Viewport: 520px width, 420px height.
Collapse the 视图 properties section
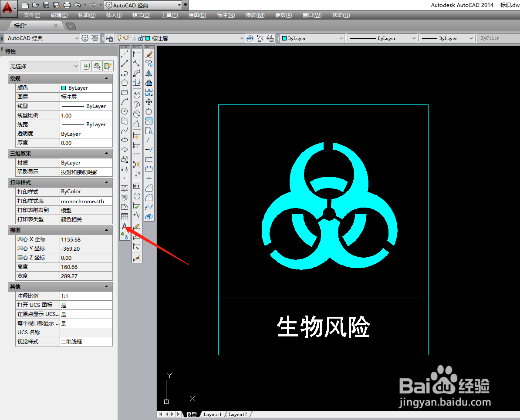pyautogui.click(x=106, y=230)
